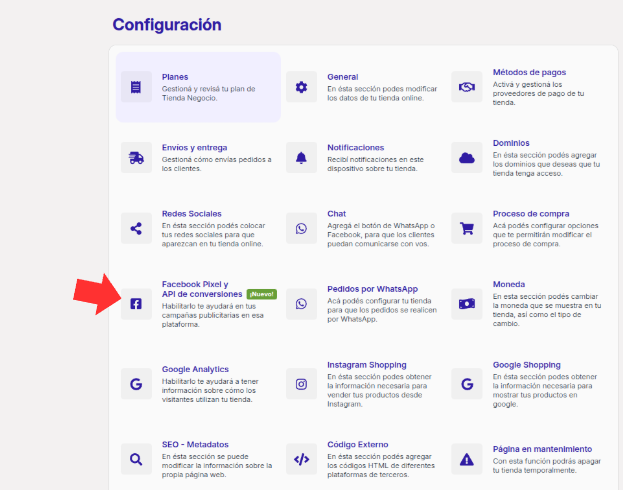Open the Moneda banknote icon
623x490 pixels.
[x=467, y=304]
